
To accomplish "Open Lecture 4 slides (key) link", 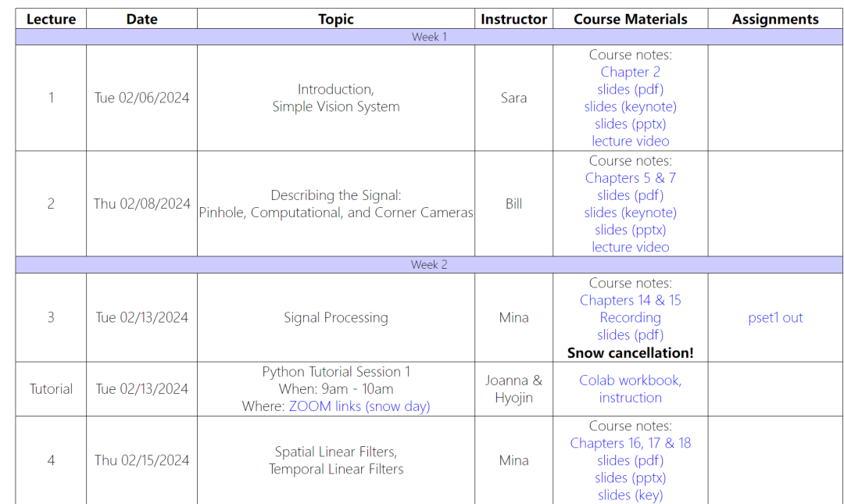I will (630, 495).
